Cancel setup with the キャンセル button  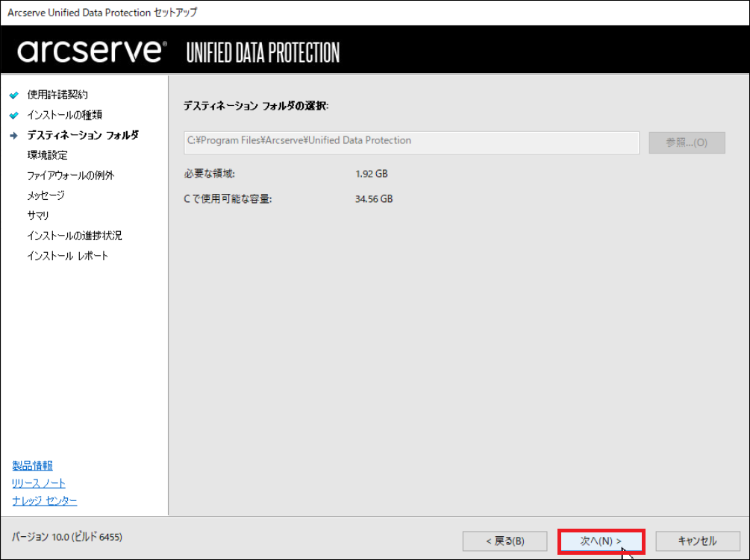coord(697,541)
